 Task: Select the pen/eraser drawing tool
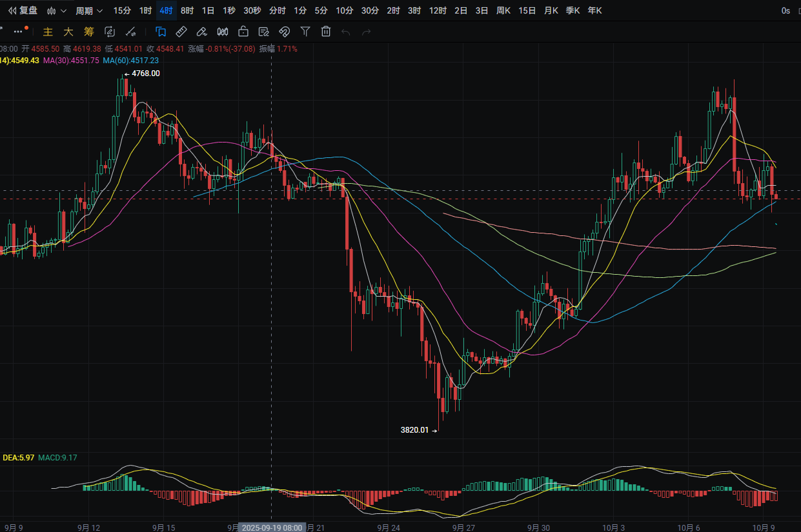pos(202,32)
